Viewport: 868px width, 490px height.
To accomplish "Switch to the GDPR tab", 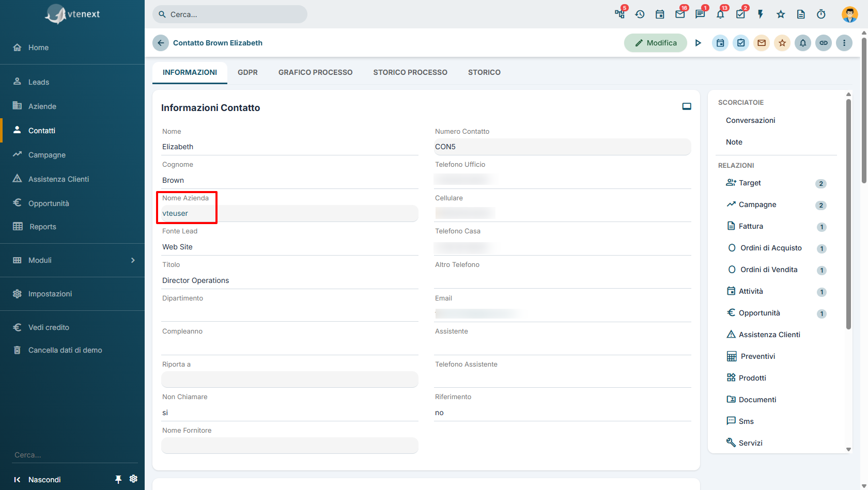I will click(247, 72).
